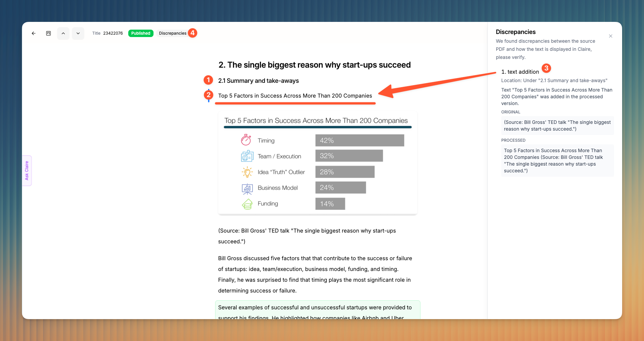Go to next document with down chevron

pyautogui.click(x=78, y=33)
